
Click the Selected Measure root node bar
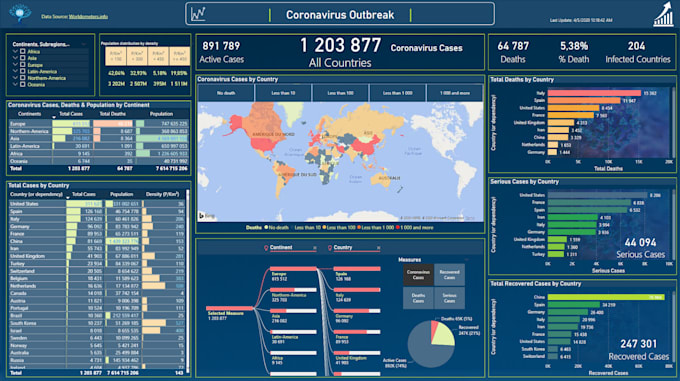click(x=229, y=308)
